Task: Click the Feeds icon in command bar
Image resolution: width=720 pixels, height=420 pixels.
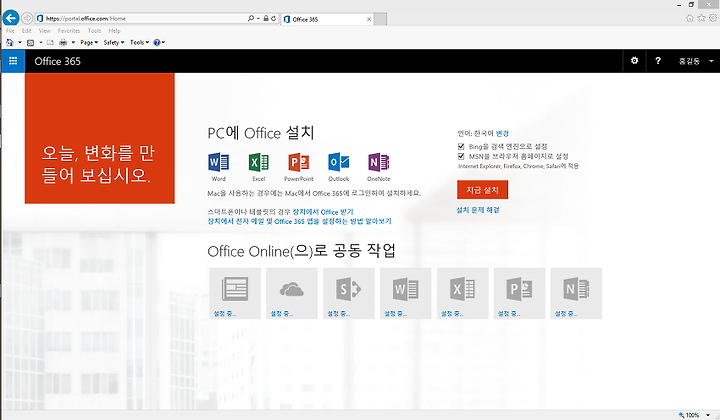Action: click(30, 42)
